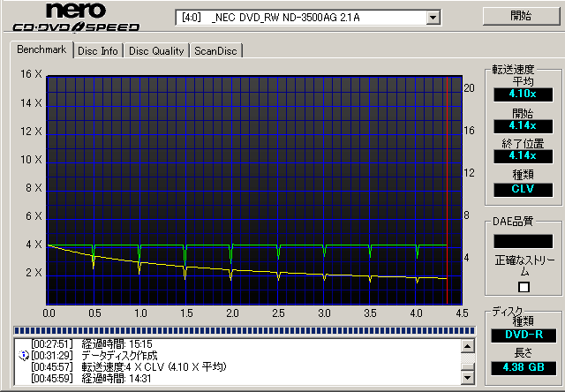Click the red end marker line in graph
The height and width of the screenshot is (392, 565).
point(448,190)
